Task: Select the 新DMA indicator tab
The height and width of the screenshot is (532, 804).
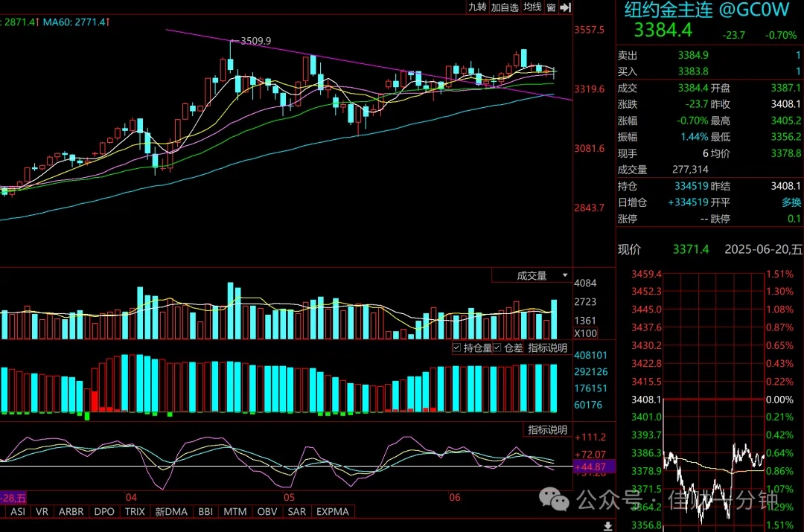Action: 171,511
